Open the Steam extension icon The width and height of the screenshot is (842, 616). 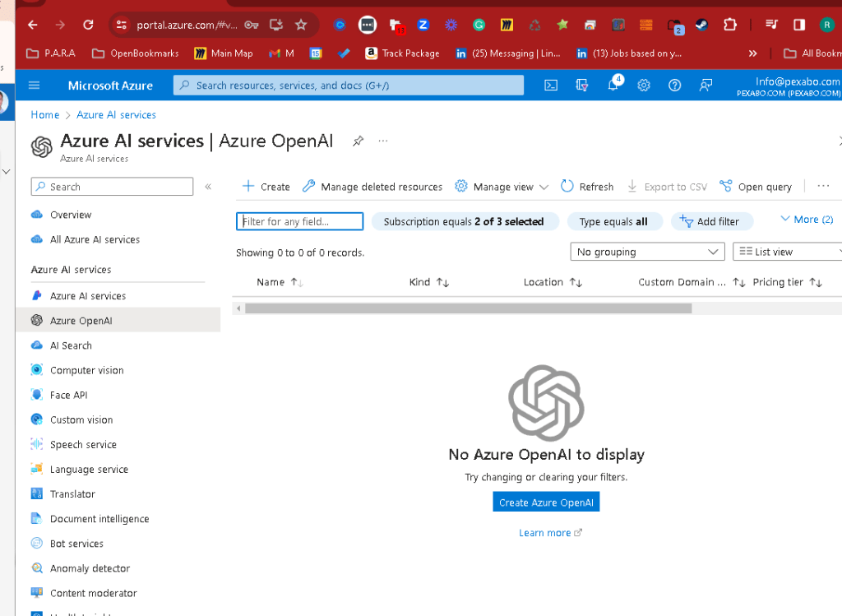click(x=702, y=25)
